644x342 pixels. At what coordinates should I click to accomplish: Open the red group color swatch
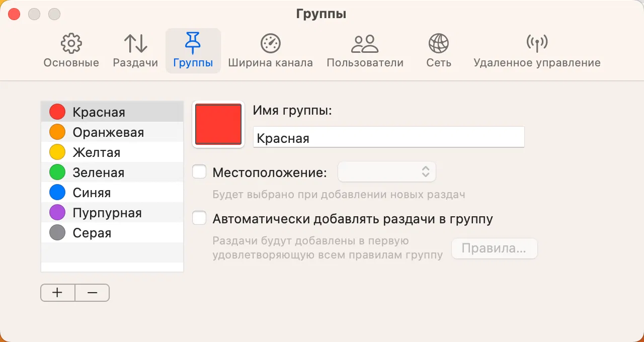(x=218, y=125)
